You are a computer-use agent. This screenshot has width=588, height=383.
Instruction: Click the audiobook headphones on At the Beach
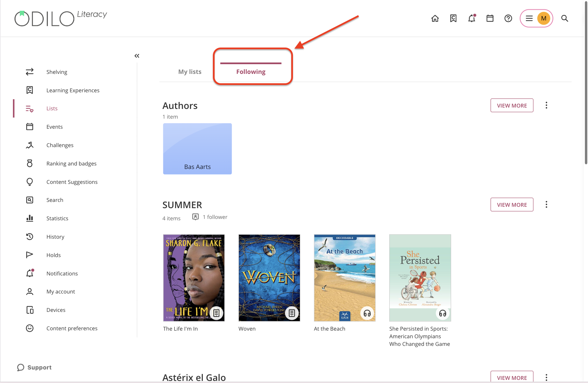point(367,314)
